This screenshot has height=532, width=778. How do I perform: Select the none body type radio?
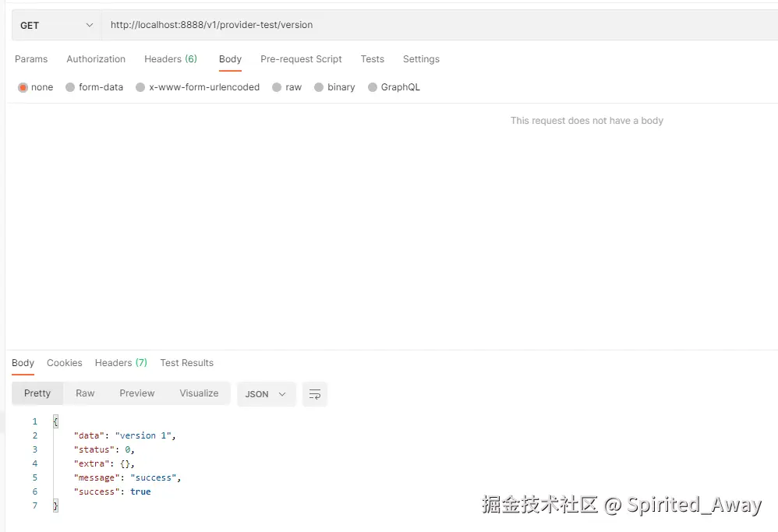tap(23, 87)
